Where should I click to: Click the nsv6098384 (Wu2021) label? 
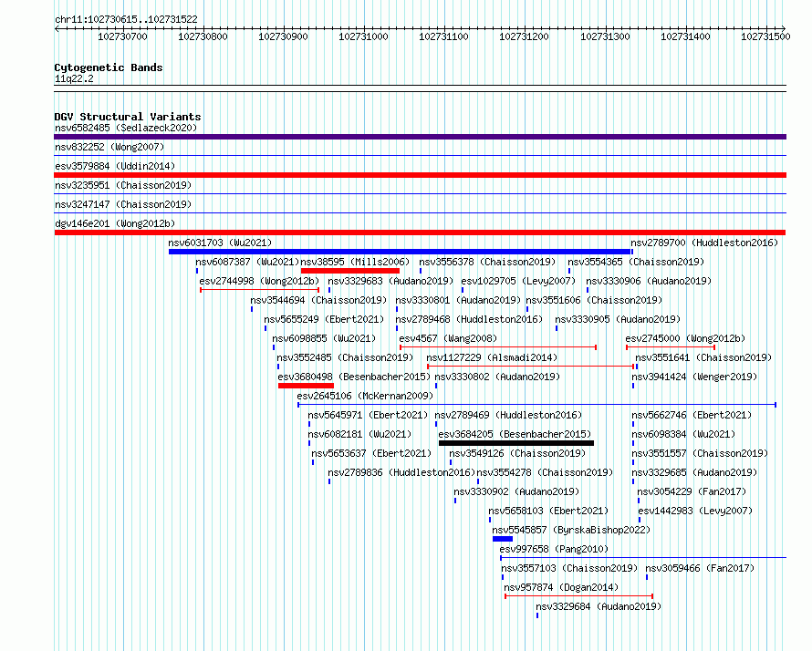683,434
